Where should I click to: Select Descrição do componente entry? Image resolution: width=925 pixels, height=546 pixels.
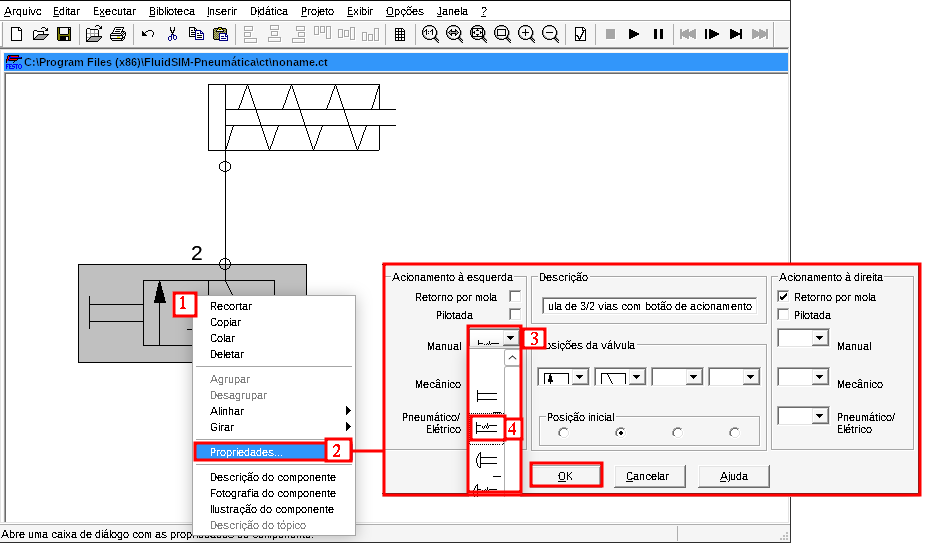pos(273,477)
